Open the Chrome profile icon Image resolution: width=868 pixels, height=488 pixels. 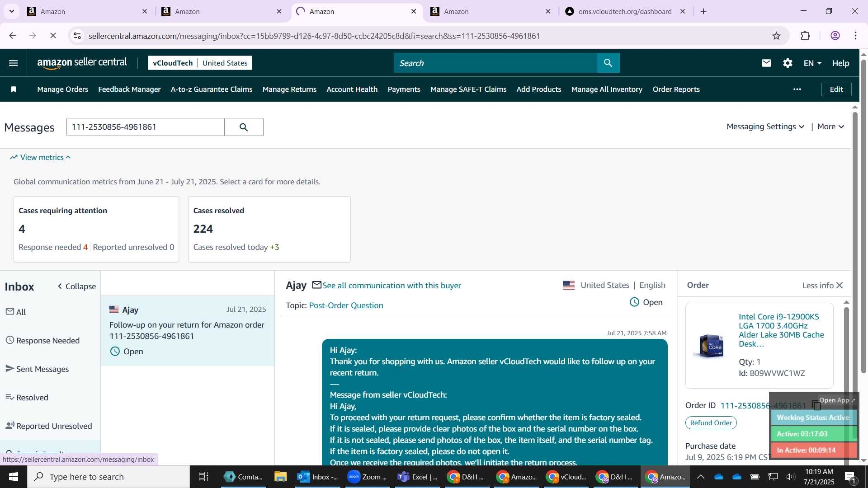[x=835, y=36]
